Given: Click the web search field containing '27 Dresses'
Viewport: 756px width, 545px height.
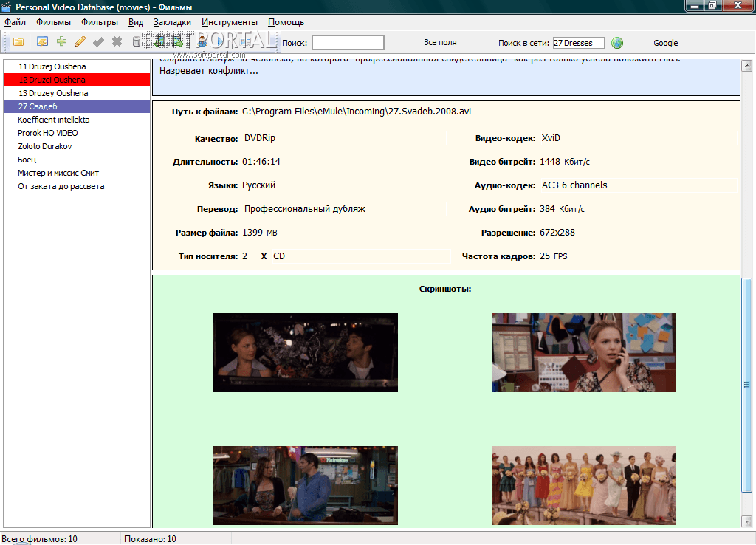Looking at the screenshot, I should 578,43.
